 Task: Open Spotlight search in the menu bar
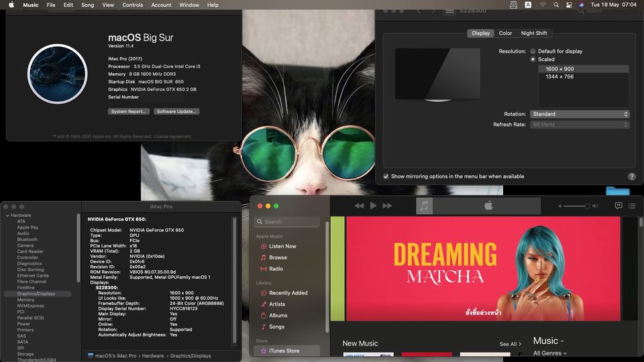pos(555,5)
